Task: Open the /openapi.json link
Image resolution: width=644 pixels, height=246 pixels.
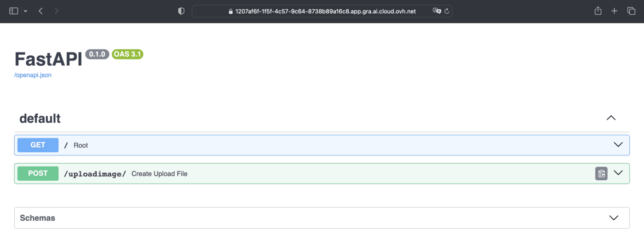Action: click(33, 75)
